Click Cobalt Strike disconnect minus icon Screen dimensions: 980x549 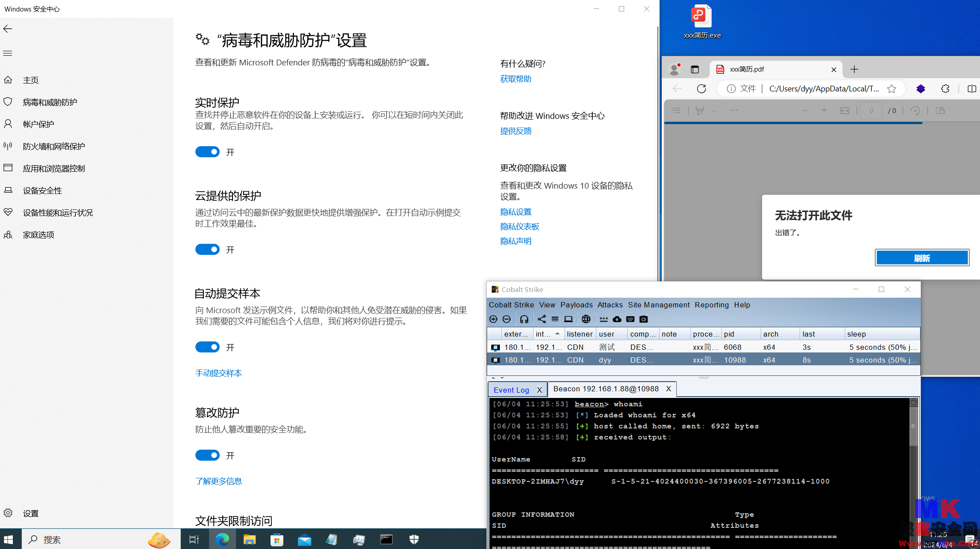[507, 319]
